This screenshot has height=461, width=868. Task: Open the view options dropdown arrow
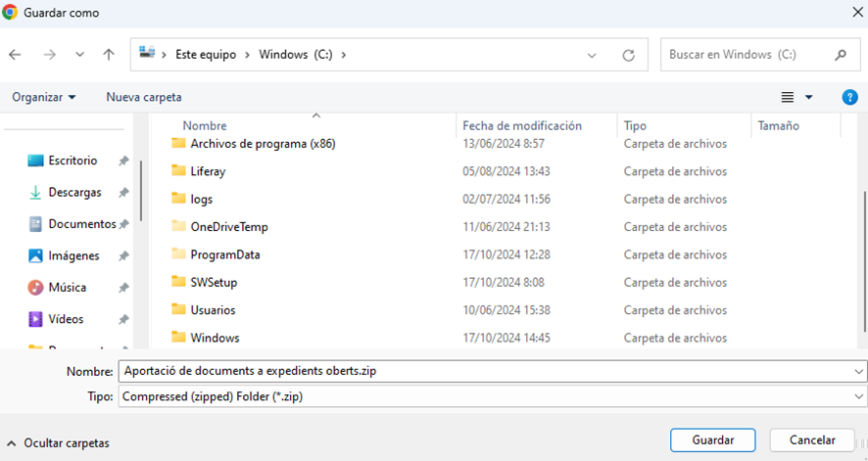809,97
